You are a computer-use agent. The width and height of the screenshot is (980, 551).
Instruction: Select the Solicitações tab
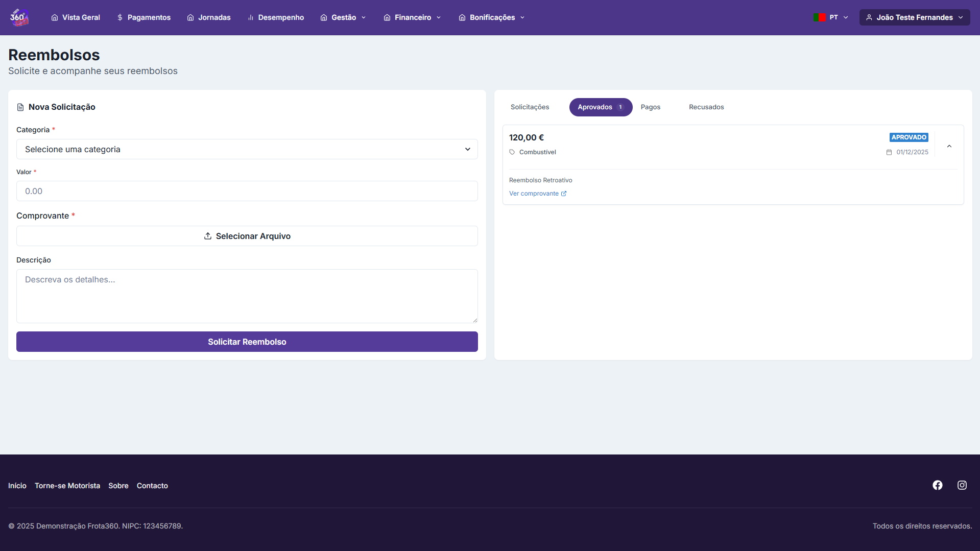click(530, 107)
